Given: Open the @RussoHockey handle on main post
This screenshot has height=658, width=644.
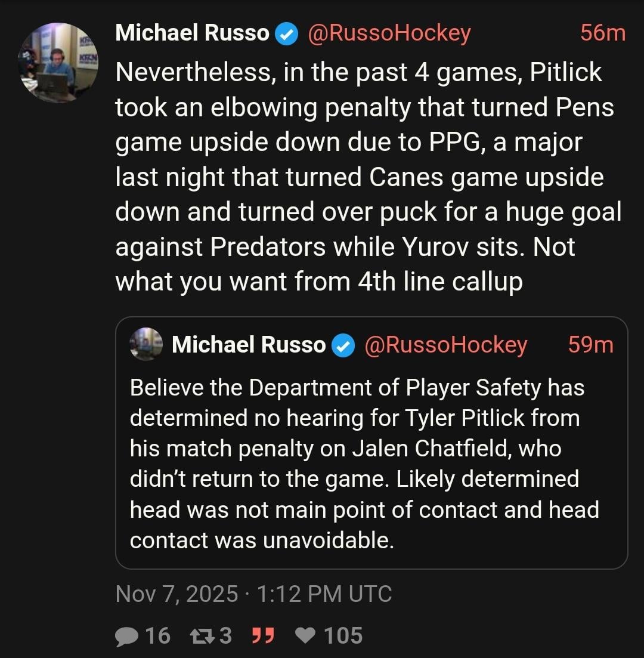Looking at the screenshot, I should [x=389, y=33].
